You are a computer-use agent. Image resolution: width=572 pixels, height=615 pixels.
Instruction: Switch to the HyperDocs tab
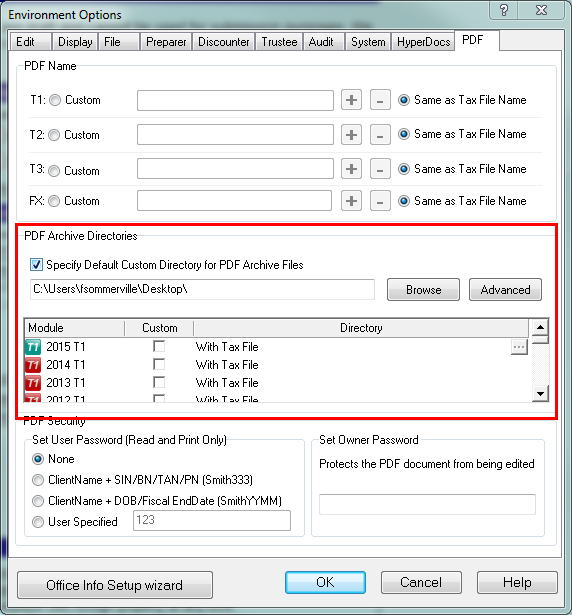point(423,42)
